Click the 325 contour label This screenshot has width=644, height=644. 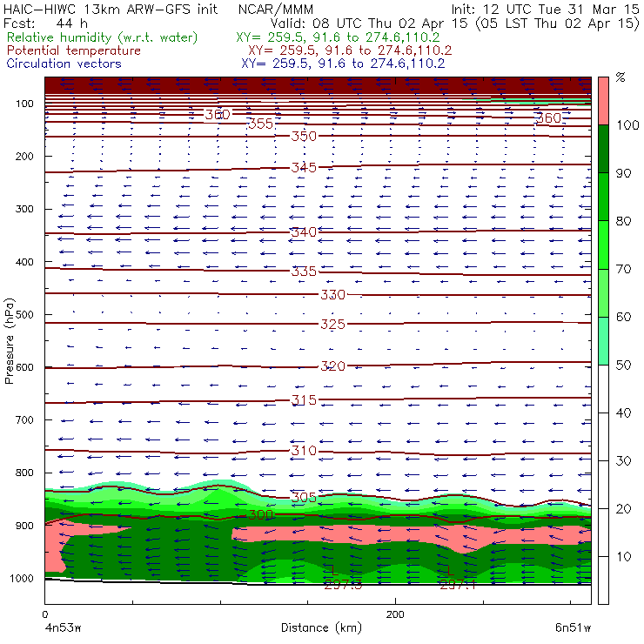click(x=333, y=325)
